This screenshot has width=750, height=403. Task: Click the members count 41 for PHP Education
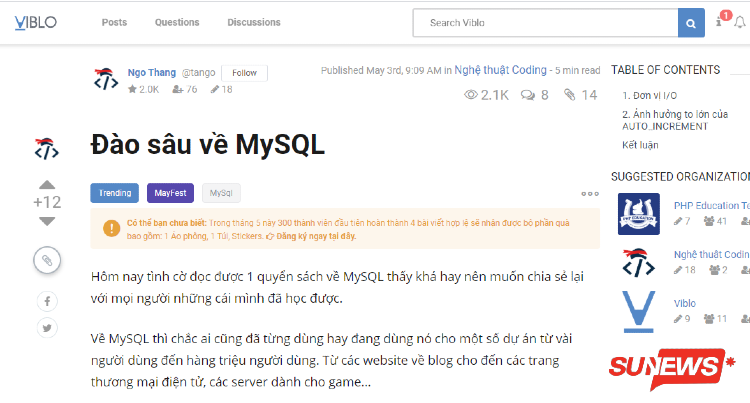[x=715, y=221]
